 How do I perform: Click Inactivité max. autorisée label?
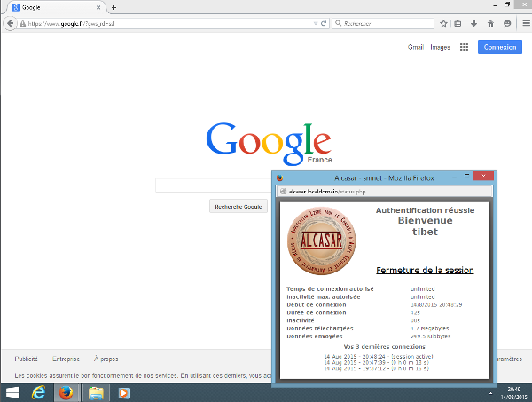coord(324,296)
